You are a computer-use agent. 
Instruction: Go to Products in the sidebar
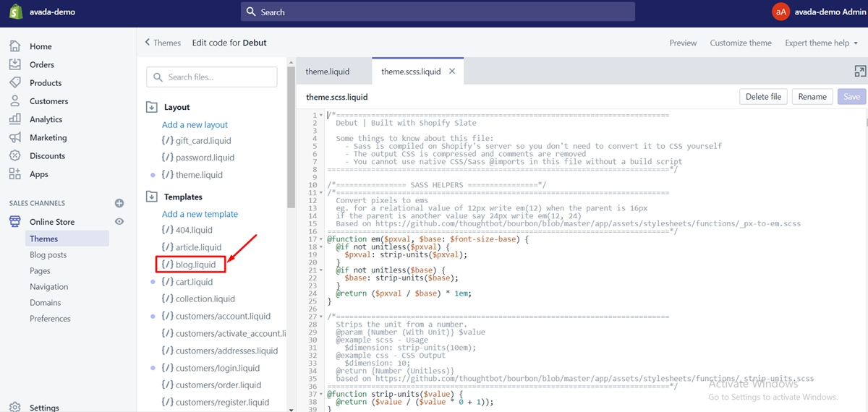click(x=46, y=83)
